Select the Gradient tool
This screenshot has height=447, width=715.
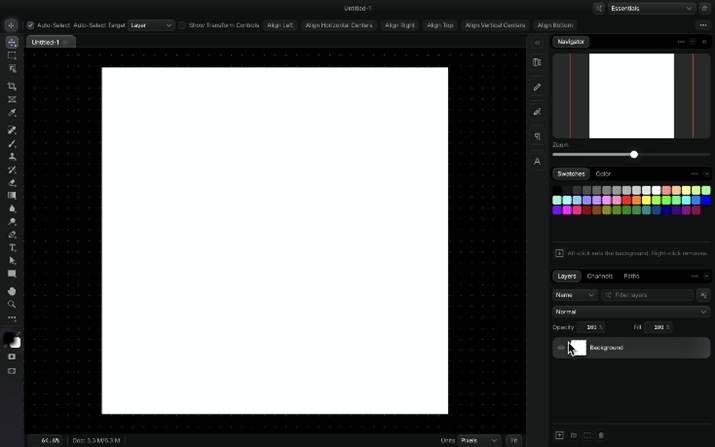coord(12,195)
